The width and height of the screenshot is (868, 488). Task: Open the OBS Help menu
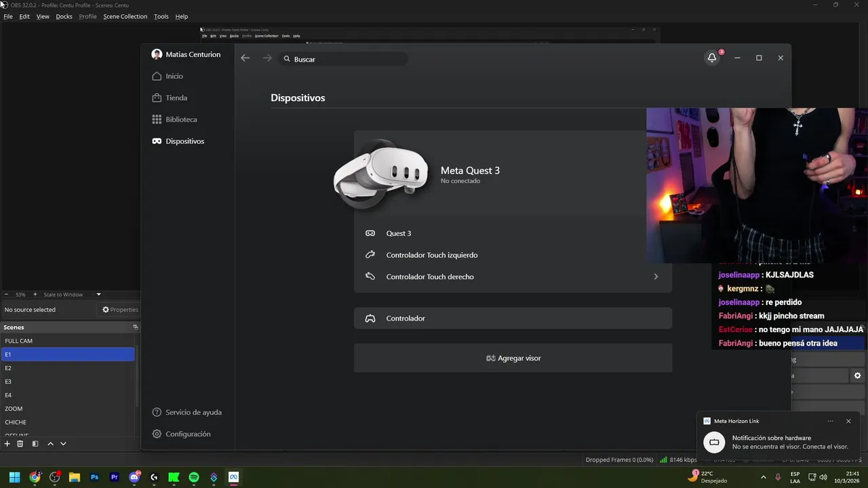pos(181,16)
